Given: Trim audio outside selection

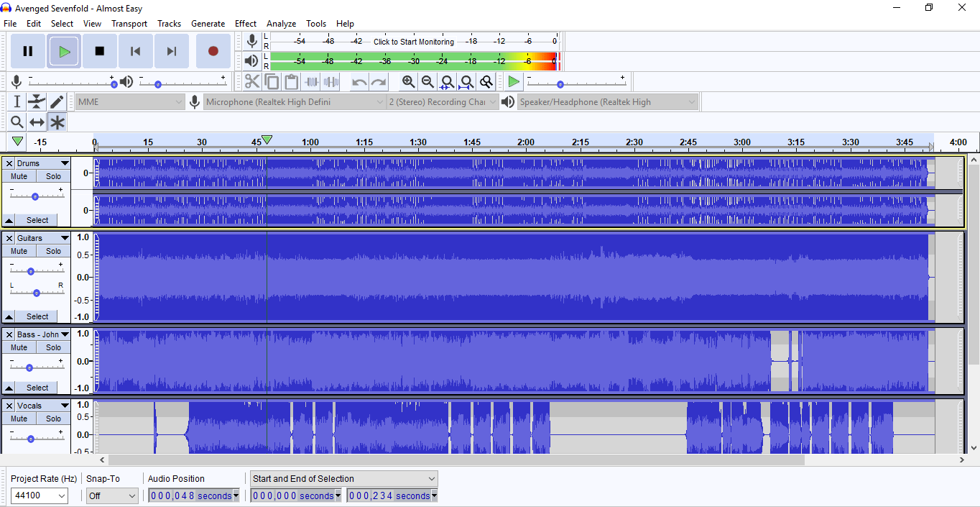Looking at the screenshot, I should 311,81.
